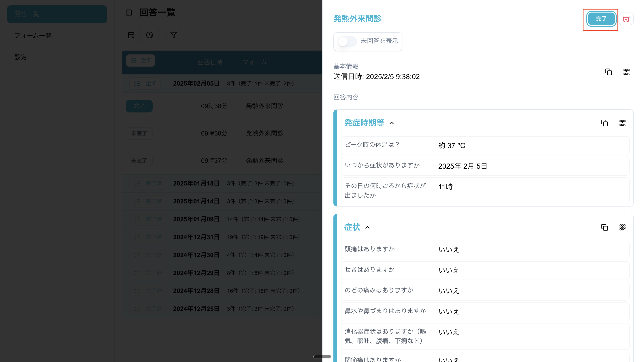Toggle 完了 status on 09時38分 row
This screenshot has height=362, width=644.
tap(139, 106)
